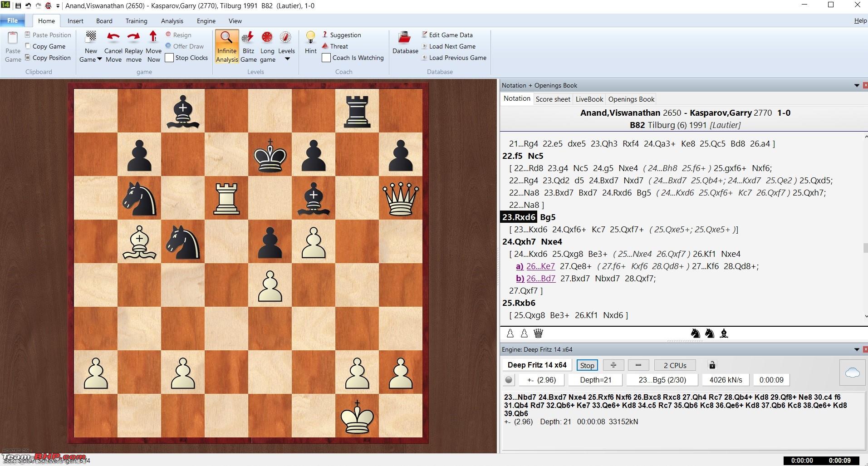868x466 pixels.
Task: Open the quick access toolbar customize arrow
Action: pos(58,6)
